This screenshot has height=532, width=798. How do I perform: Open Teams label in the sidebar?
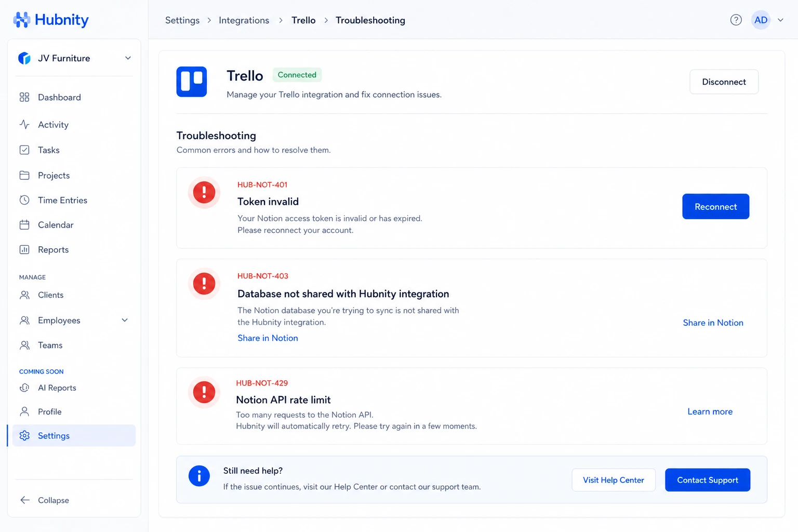coord(50,345)
